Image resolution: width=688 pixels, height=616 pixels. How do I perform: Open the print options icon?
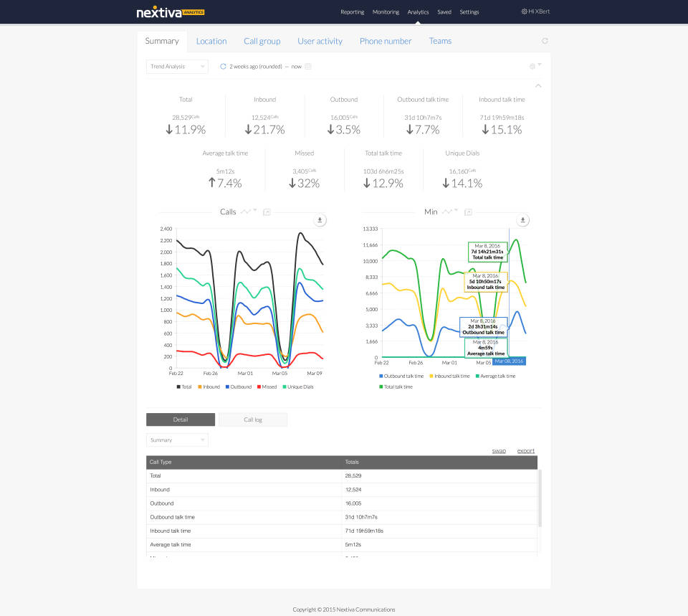click(x=533, y=66)
